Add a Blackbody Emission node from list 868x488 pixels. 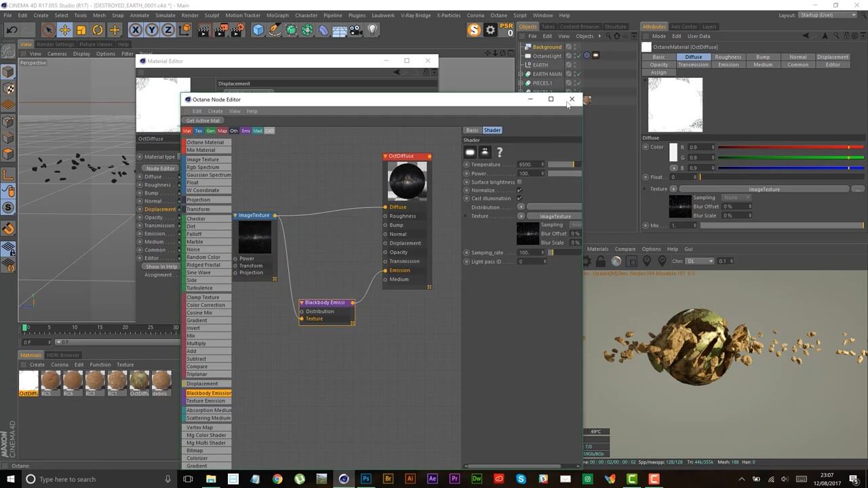209,393
